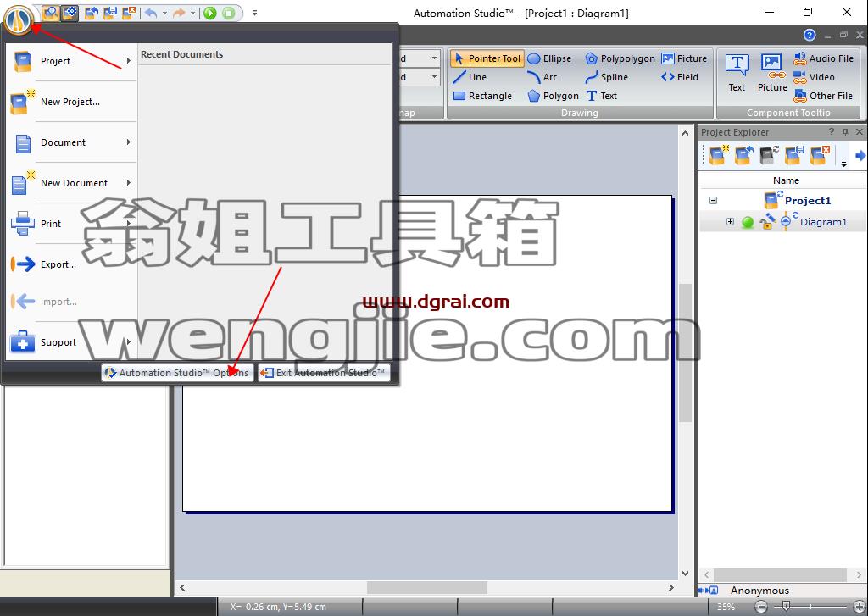868x616 pixels.
Task: Click close project icon in quick access toolbar
Action: 129,13
